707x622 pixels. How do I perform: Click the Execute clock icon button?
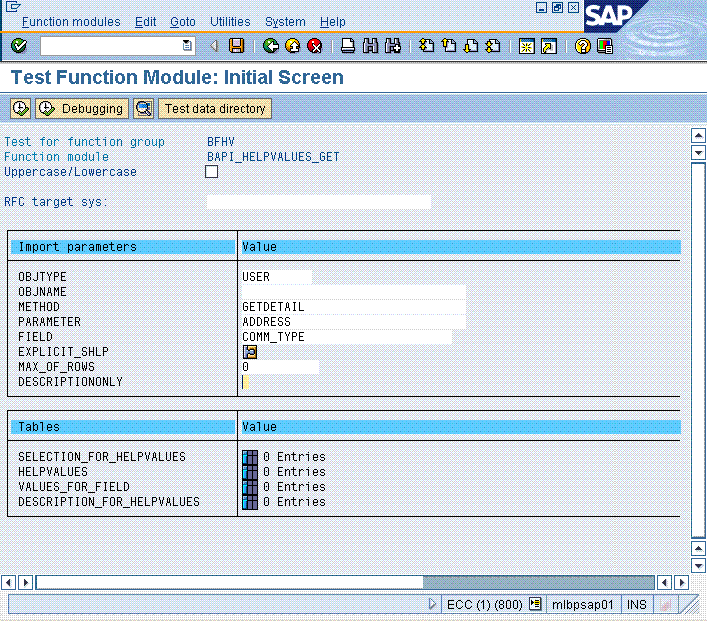click(x=20, y=109)
